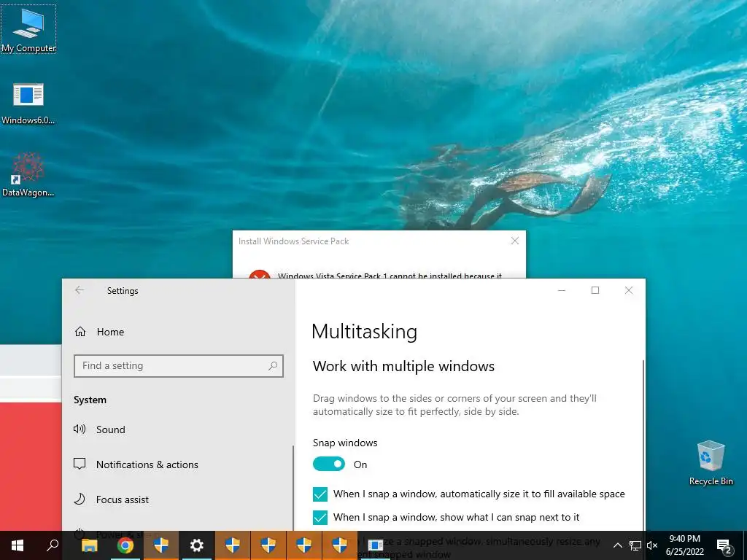The width and height of the screenshot is (747, 560).
Task: Click the shield icon between Chrome and Settings
Action: (161, 545)
